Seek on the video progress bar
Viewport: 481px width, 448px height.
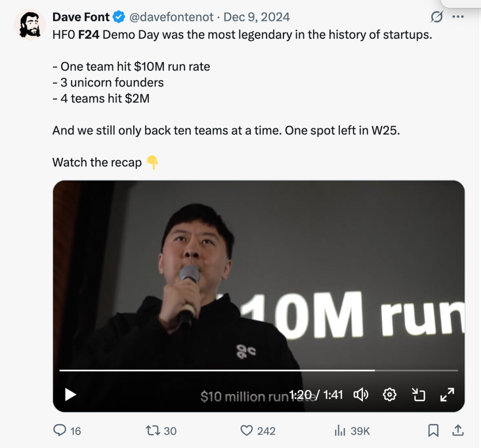click(258, 370)
